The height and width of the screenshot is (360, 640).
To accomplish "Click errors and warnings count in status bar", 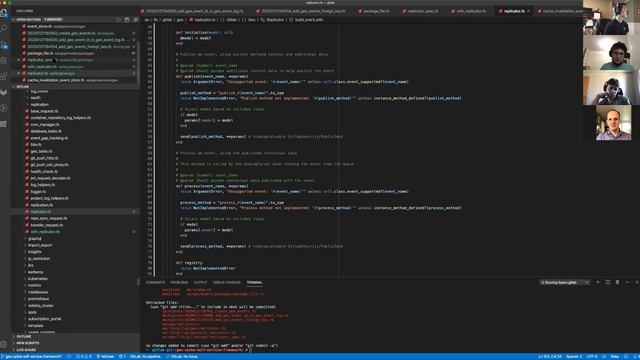I will pyautogui.click(x=84, y=356).
